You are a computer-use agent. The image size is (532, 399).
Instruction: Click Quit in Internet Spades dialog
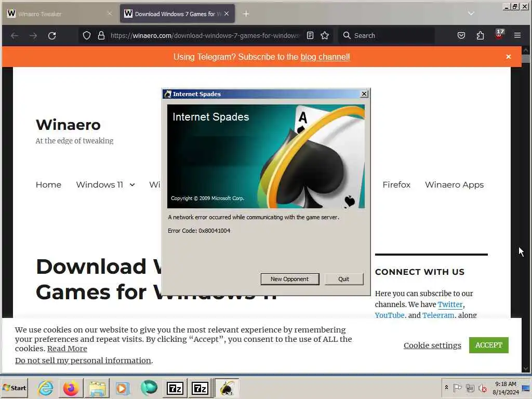coord(344,279)
